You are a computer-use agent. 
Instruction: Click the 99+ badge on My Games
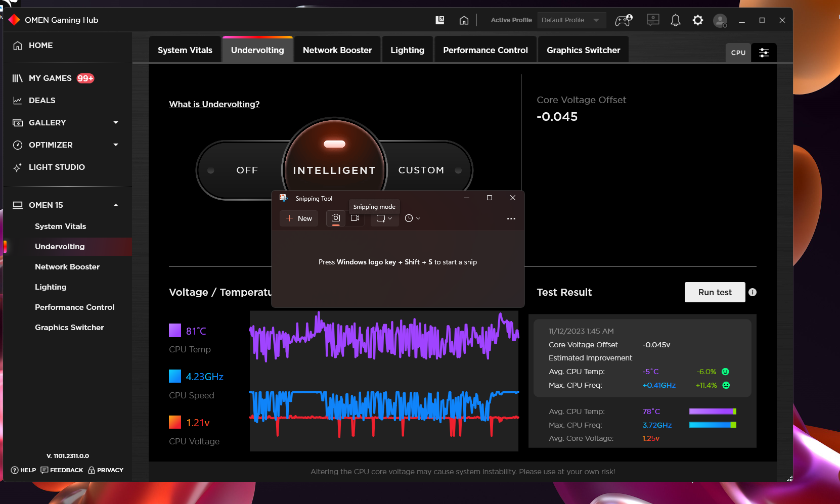[x=85, y=78]
